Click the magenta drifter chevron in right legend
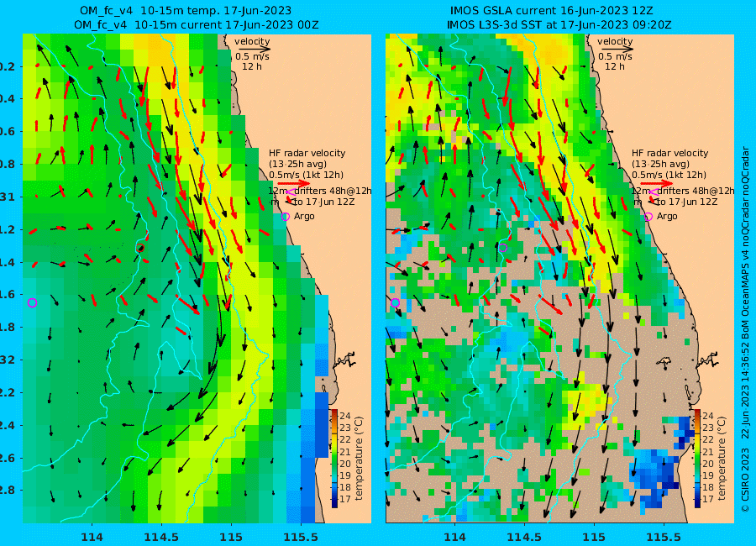 pos(654,192)
